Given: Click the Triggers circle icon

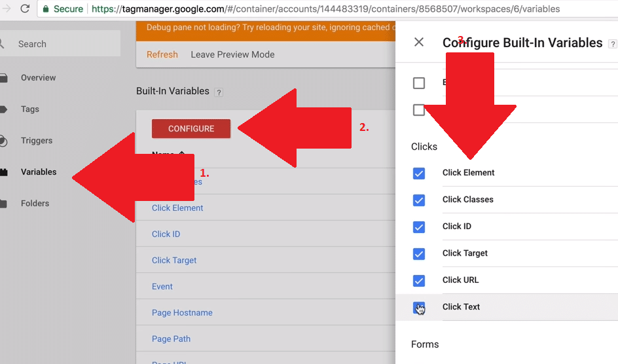Looking at the screenshot, I should click(3, 141).
